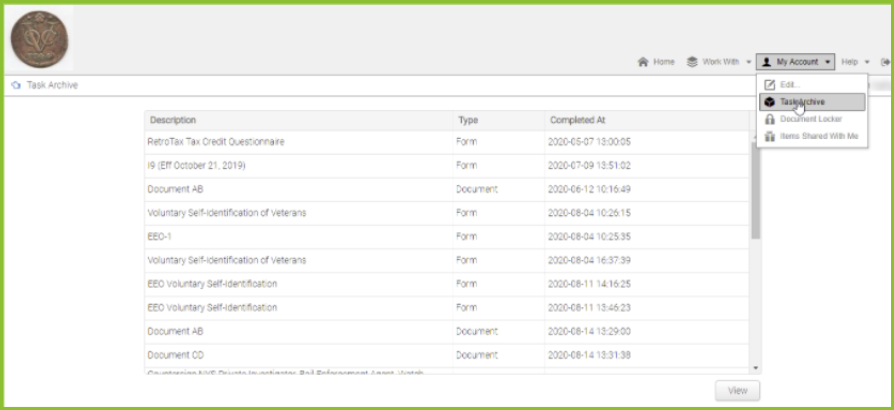Select Document AB completed 2020-06-12
This screenshot has height=410, width=894.
[448, 189]
